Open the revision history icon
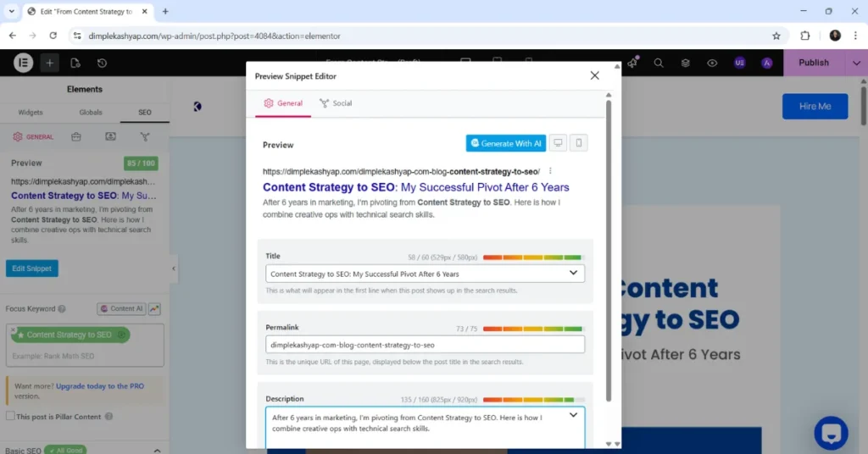The image size is (868, 454). click(x=102, y=63)
